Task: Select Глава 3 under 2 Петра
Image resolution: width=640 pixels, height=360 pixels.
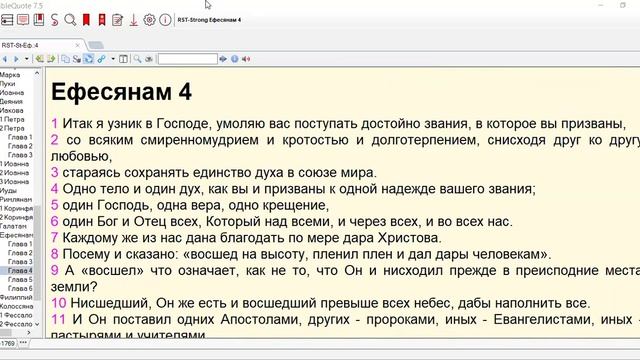Action: pos(20,155)
